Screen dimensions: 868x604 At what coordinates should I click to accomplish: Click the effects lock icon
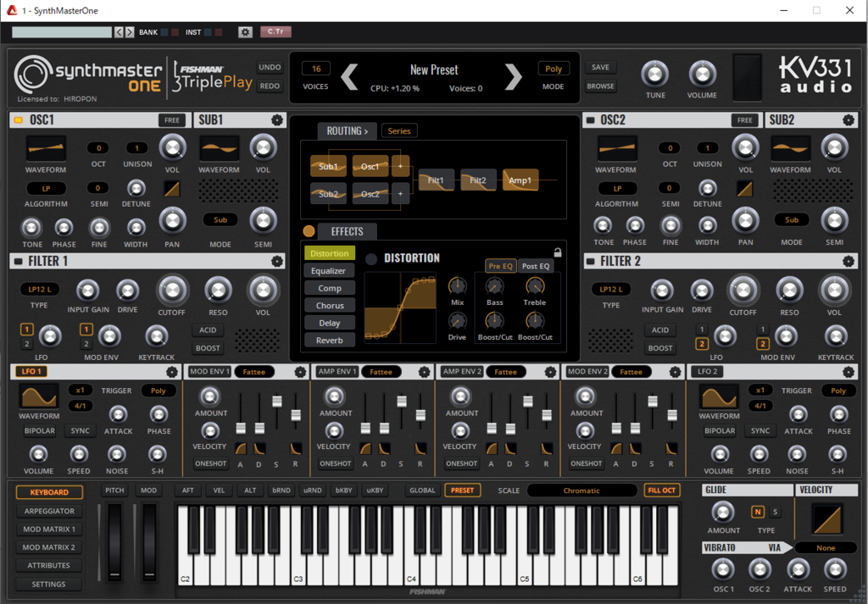558,252
